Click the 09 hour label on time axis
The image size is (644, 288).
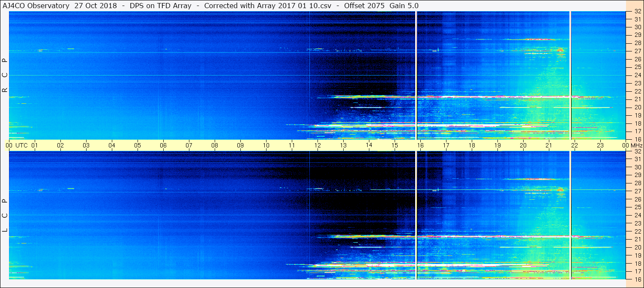coord(240,145)
